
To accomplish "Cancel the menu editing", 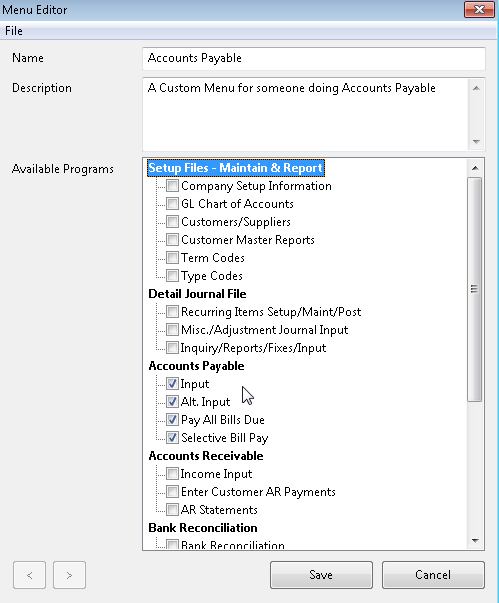I will [433, 575].
